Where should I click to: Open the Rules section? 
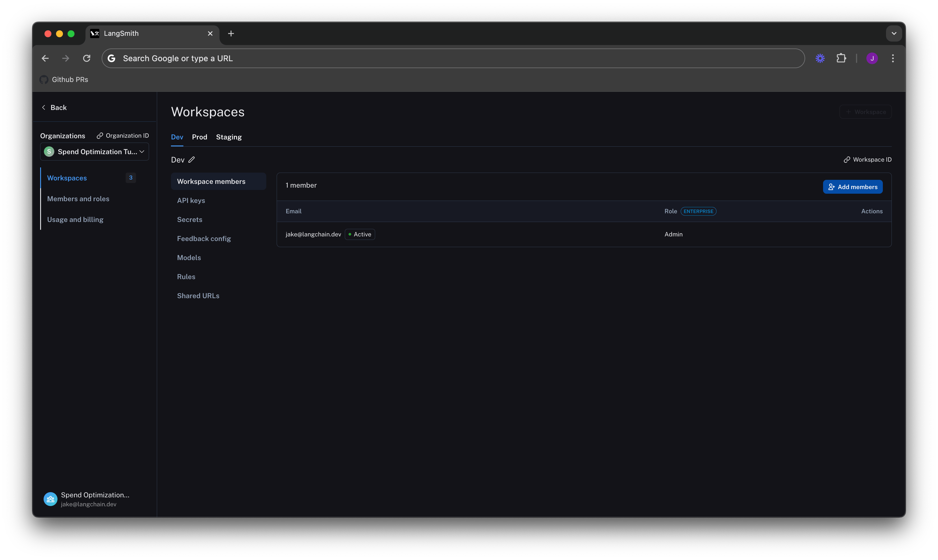(186, 277)
